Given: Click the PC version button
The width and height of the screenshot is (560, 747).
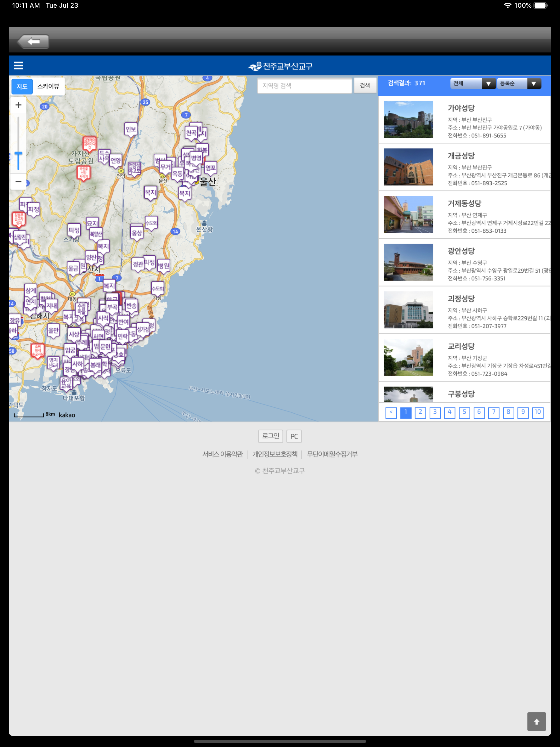Looking at the screenshot, I should tap(294, 436).
